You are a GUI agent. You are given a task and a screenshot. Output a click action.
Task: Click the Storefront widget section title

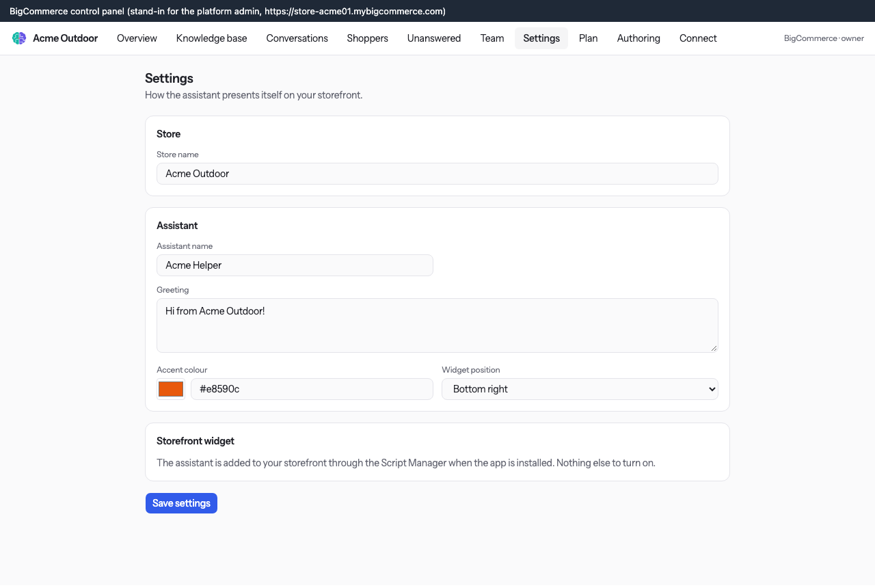point(196,441)
